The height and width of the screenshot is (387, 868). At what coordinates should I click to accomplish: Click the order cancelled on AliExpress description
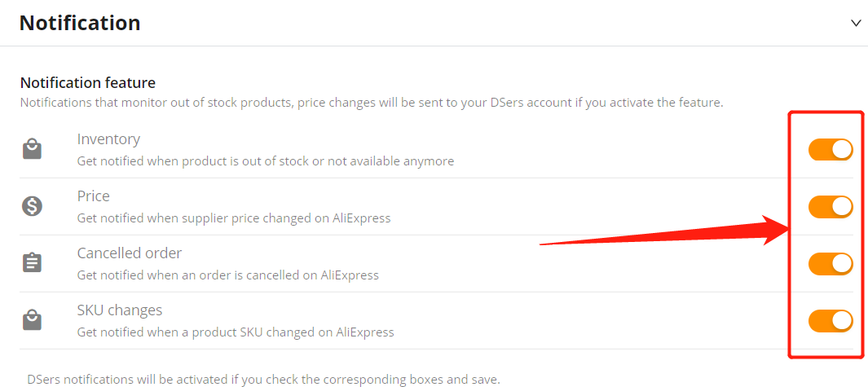tap(227, 275)
